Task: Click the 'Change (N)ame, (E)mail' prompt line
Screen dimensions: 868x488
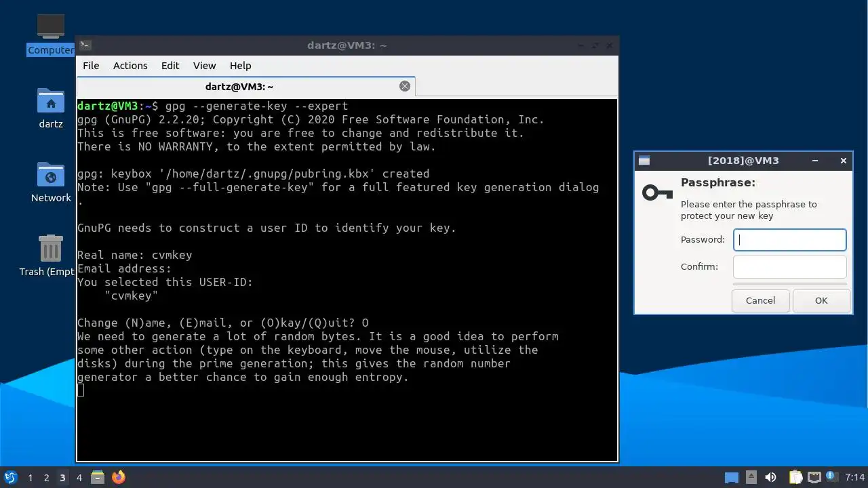Action: point(223,323)
